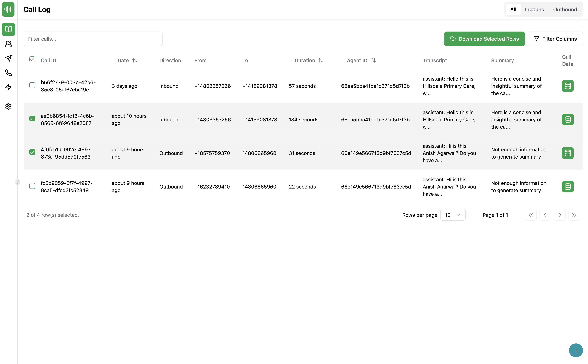
Task: Toggle the select-all header checkbox
Action: 32,59
